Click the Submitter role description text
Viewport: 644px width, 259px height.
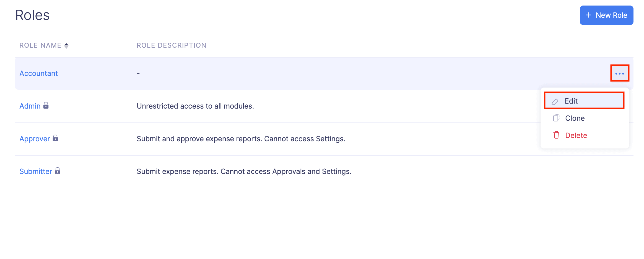coord(244,171)
